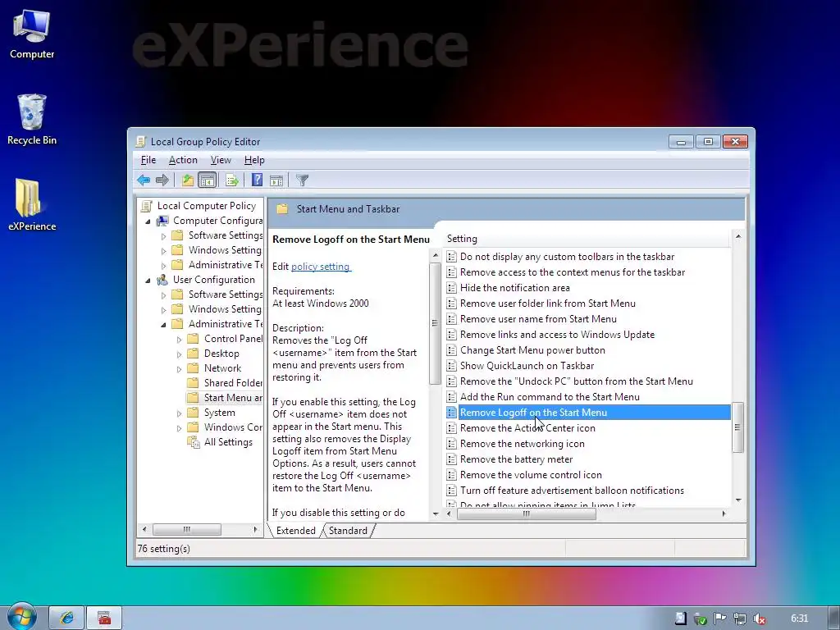The width and height of the screenshot is (840, 630).
Task: Click the description pane scroll-down arrow
Action: [435, 514]
